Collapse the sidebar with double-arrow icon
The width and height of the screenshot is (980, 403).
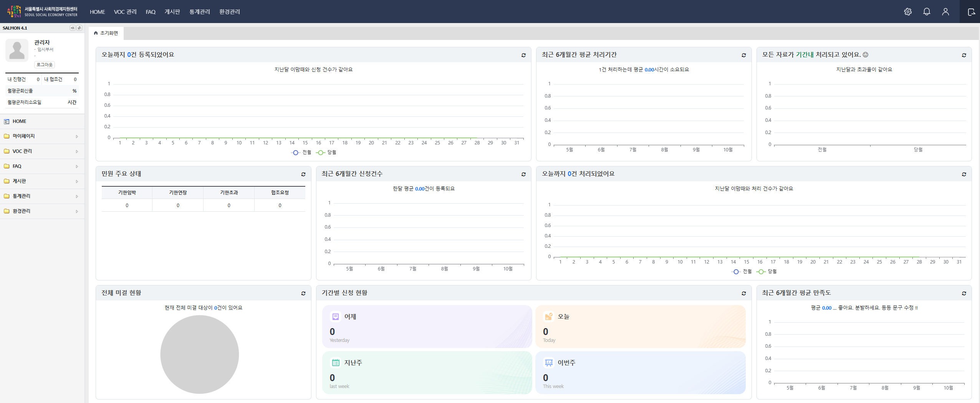(x=73, y=28)
